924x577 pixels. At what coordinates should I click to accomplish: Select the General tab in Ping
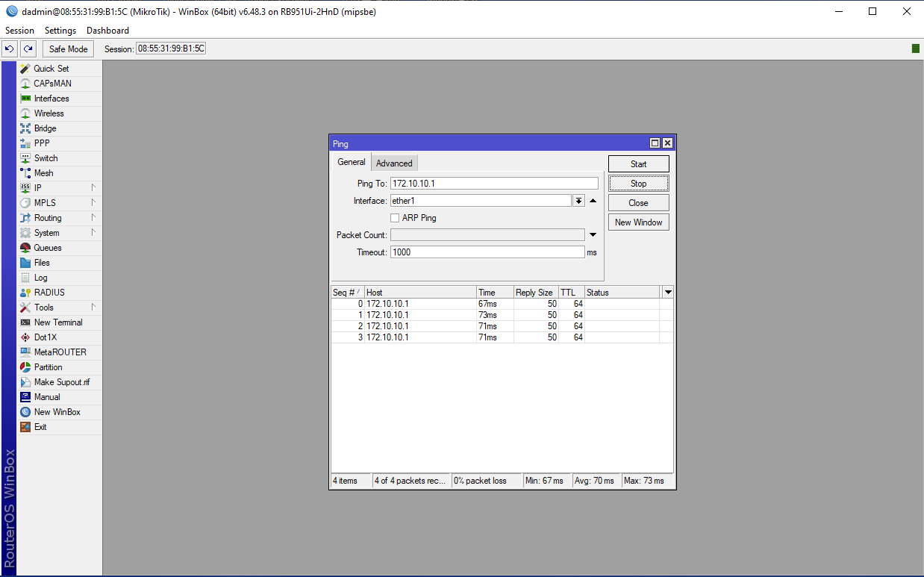click(x=352, y=162)
